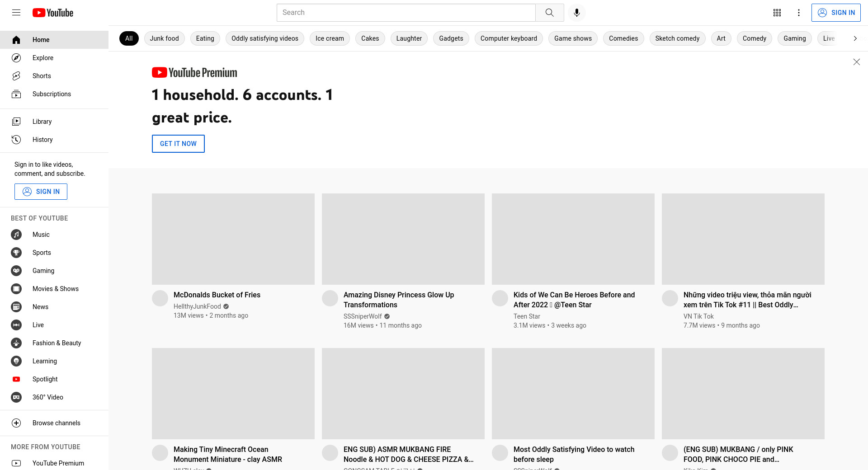The height and width of the screenshot is (470, 868).
Task: Click the News icon
Action: tap(16, 307)
